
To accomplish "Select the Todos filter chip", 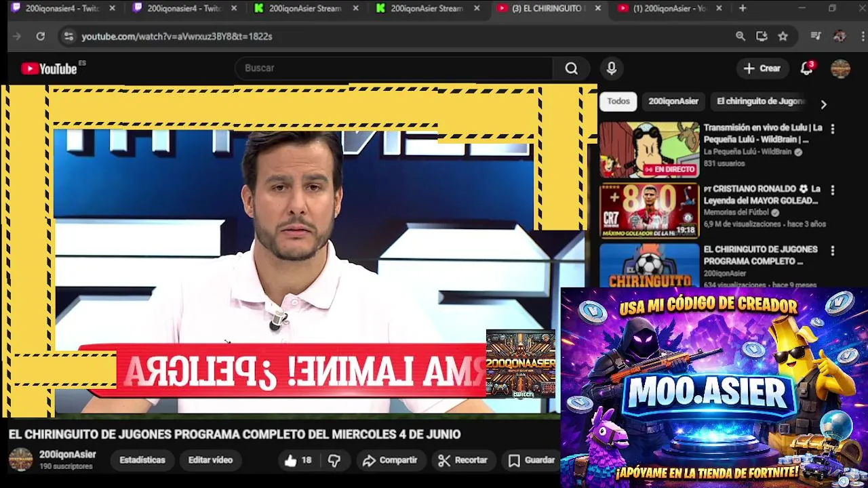I will point(618,102).
